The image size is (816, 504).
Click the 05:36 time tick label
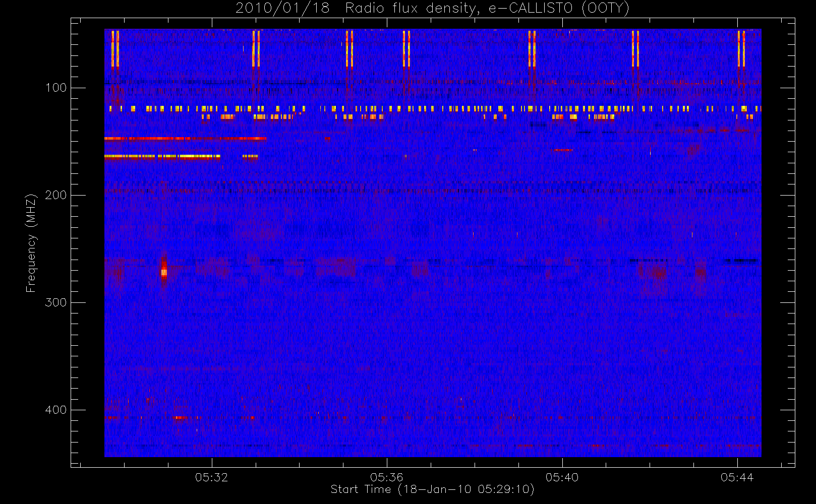pyautogui.click(x=387, y=477)
